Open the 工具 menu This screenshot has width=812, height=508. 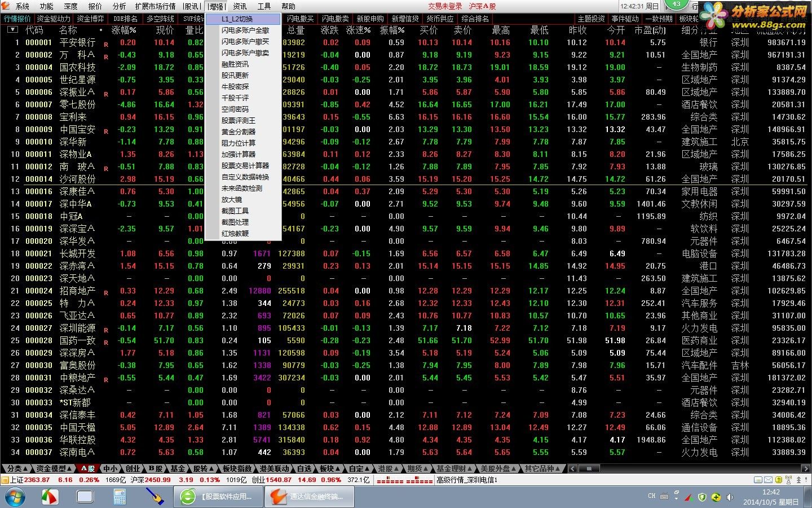tap(264, 6)
